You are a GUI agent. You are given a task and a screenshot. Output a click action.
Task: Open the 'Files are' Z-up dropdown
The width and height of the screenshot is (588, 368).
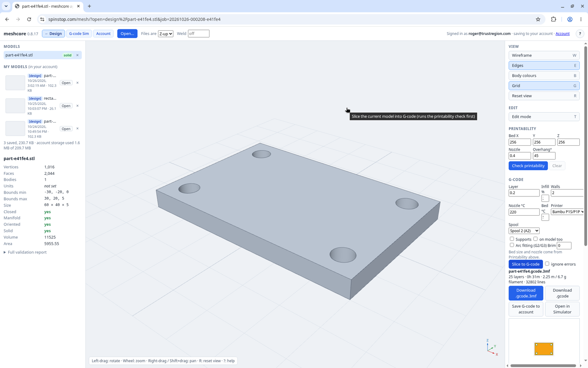[x=165, y=34]
